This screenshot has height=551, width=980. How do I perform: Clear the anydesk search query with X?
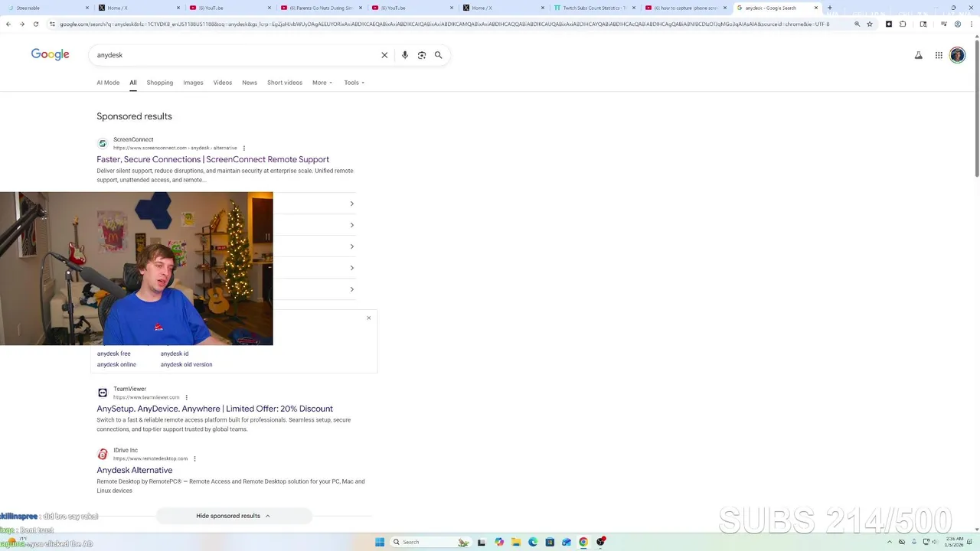click(384, 55)
